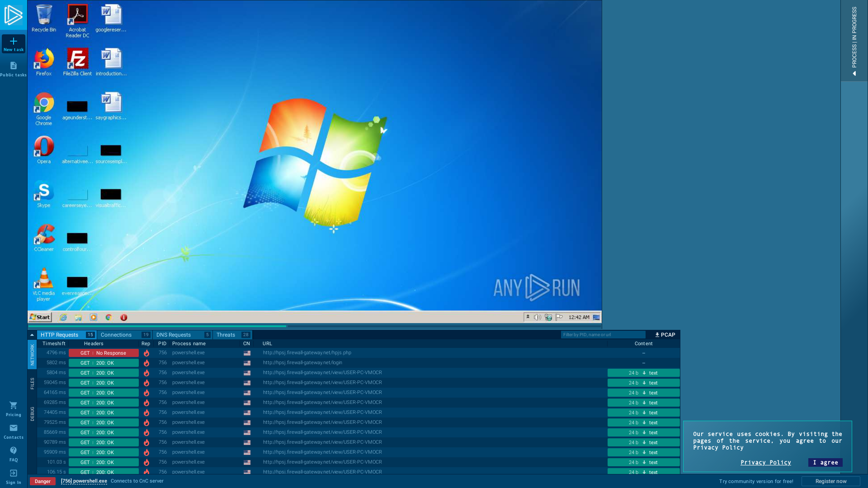The height and width of the screenshot is (488, 868).
Task: Download the 24 b text content at 5804 ms
Action: coord(643,373)
